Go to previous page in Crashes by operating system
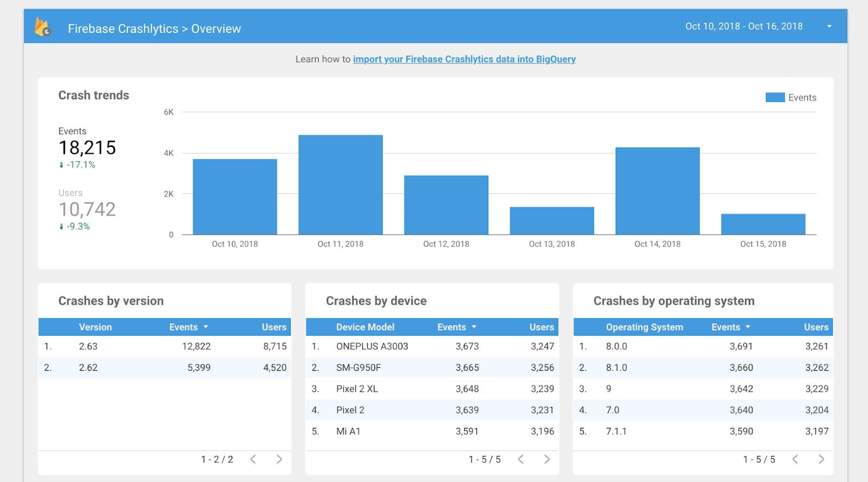Screen dimensions: 868x482 tap(795, 459)
